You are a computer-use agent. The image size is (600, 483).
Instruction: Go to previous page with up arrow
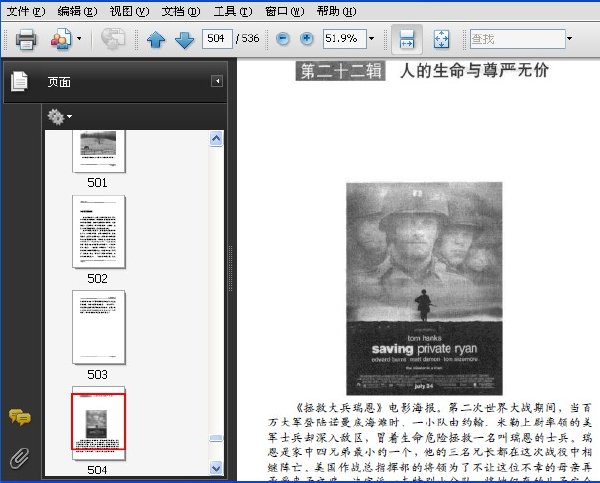[x=156, y=39]
